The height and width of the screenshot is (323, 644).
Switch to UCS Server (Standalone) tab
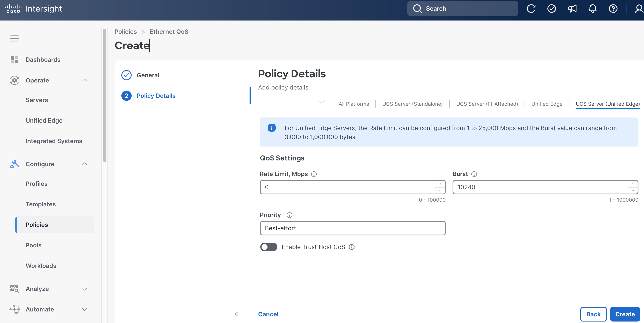click(412, 104)
